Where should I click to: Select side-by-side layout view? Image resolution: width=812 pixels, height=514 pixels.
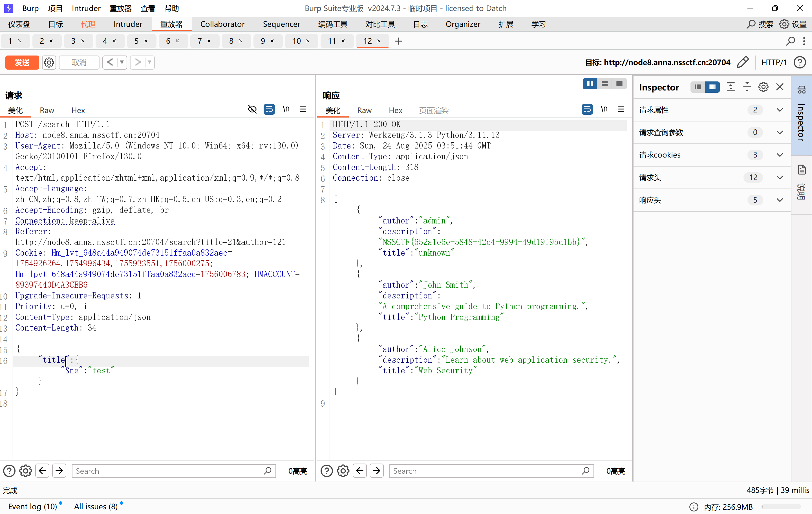590,84
